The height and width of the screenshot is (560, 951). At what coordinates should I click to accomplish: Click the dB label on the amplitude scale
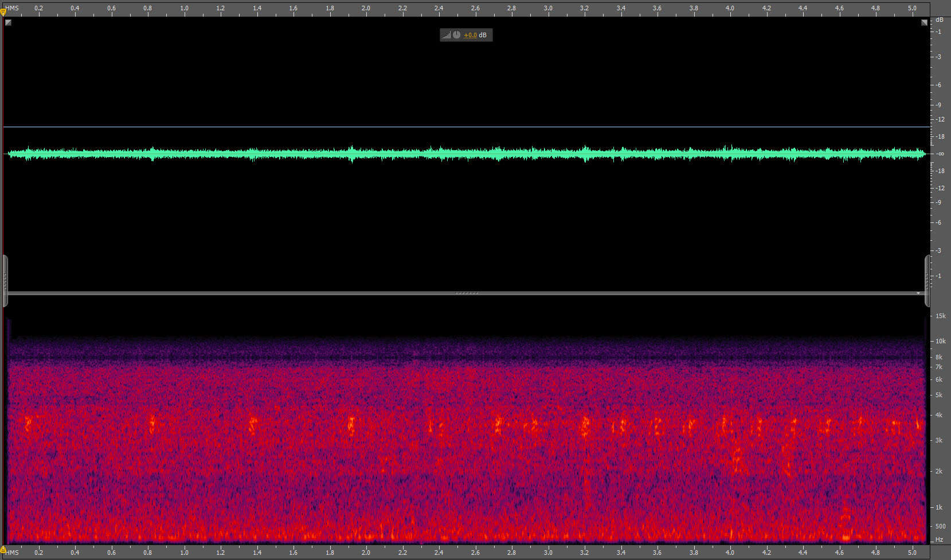pos(940,19)
